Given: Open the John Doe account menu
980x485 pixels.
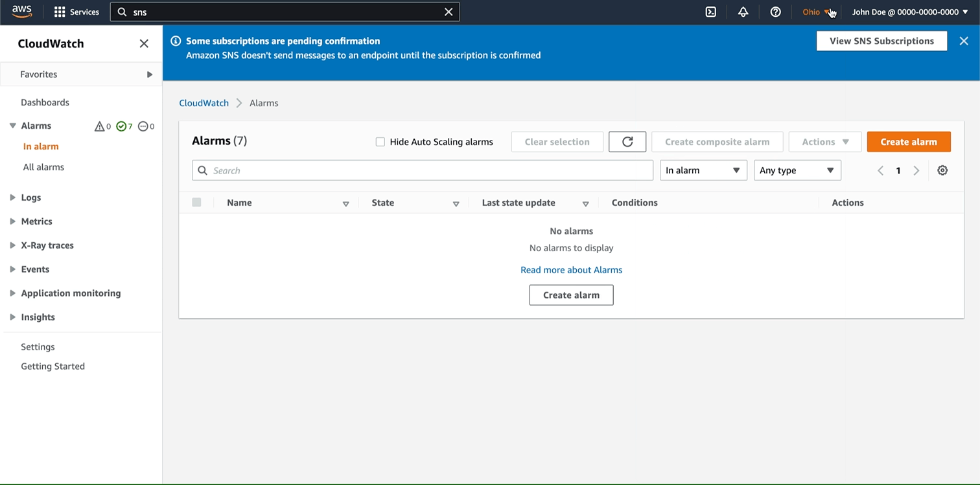Looking at the screenshot, I should (905, 12).
